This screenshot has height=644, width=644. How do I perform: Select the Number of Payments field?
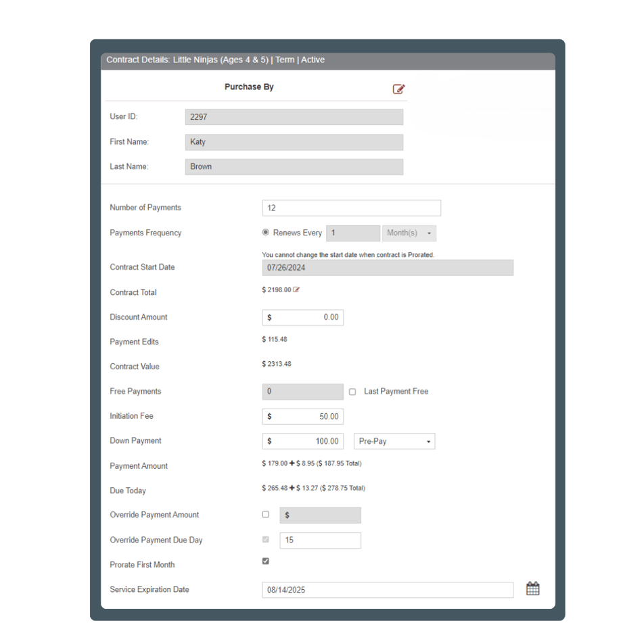pos(352,207)
